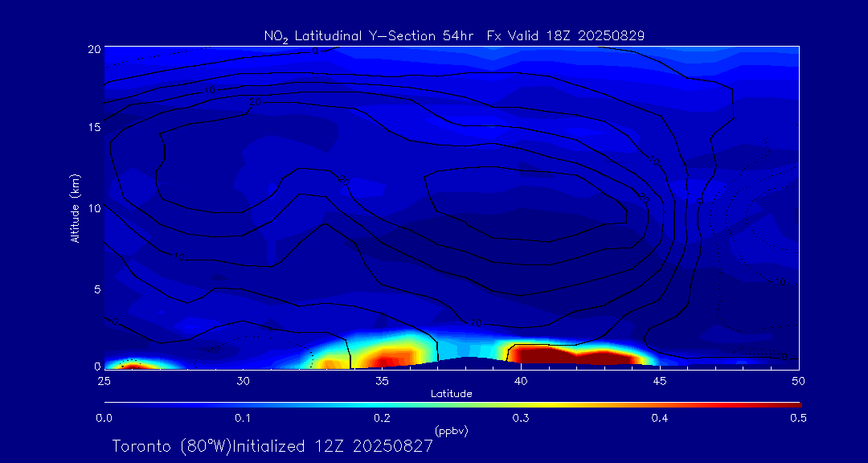This screenshot has width=868, height=463.
Task: Click the 0.5 label on the color bar
Action: tap(799, 418)
